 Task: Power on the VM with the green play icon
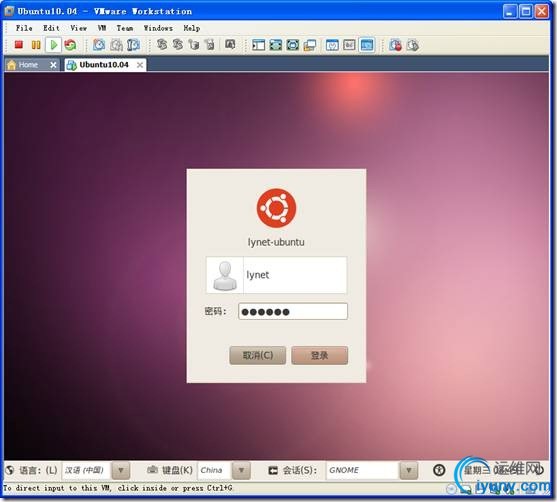click(54, 45)
